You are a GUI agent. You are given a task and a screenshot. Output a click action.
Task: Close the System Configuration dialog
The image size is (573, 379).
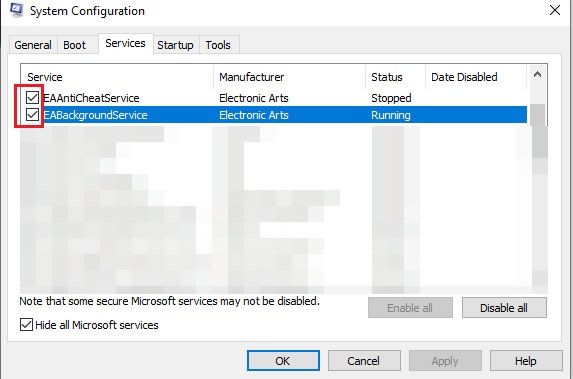pyautogui.click(x=554, y=10)
